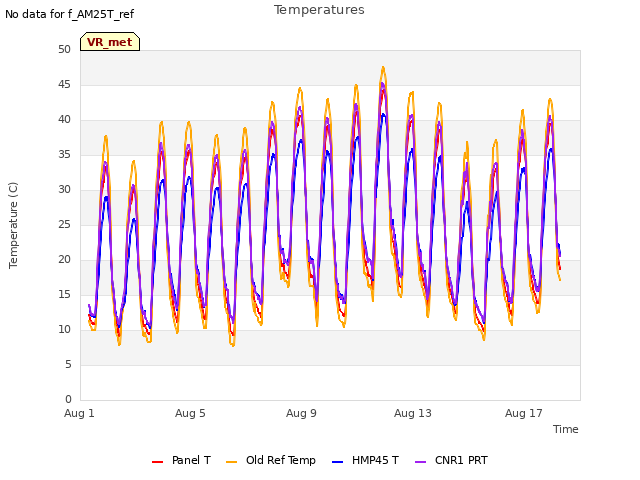The height and width of the screenshot is (480, 640).
Task: Click the Aug 1 x-axis tick label
Action: coord(79,413)
